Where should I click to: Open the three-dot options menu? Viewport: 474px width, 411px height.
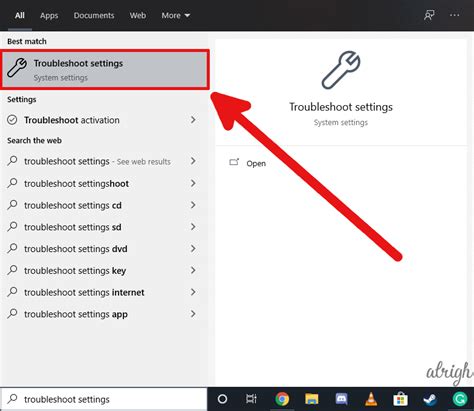pos(455,15)
